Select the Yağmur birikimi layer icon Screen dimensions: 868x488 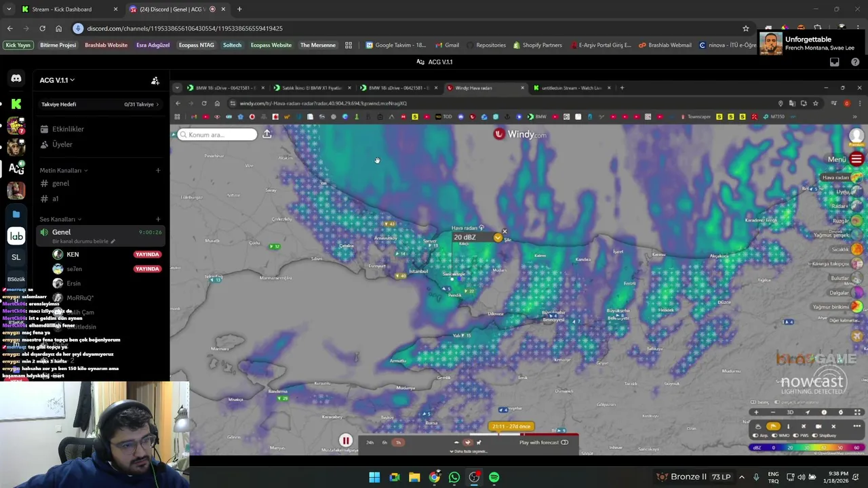pyautogui.click(x=857, y=307)
